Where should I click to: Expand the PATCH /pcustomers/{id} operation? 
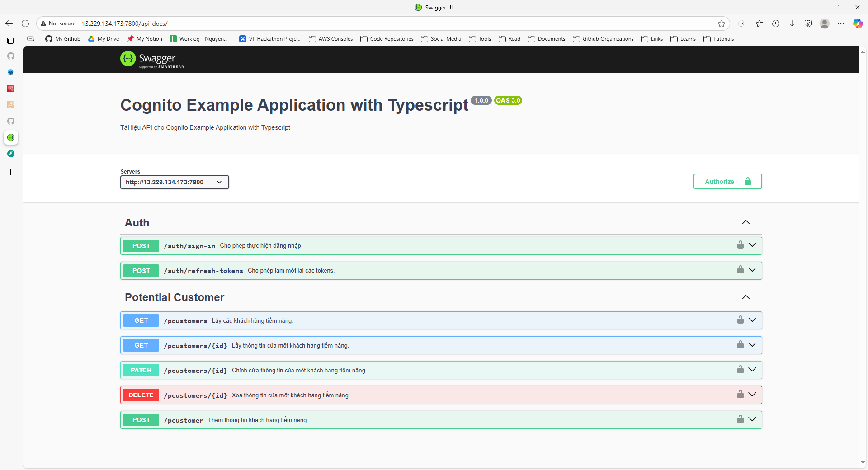tap(752, 370)
